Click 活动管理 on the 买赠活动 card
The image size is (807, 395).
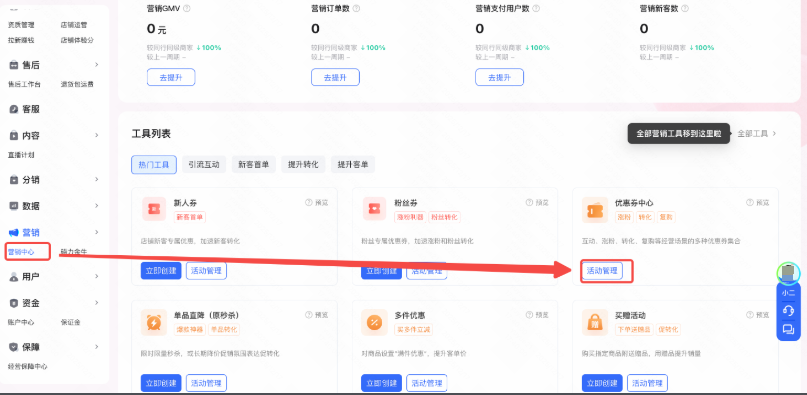click(x=647, y=383)
